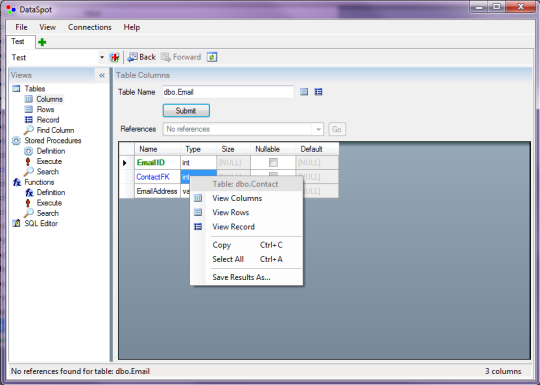Click the Functions fx icon
Screen dimensions: 540x385
coord(17,182)
